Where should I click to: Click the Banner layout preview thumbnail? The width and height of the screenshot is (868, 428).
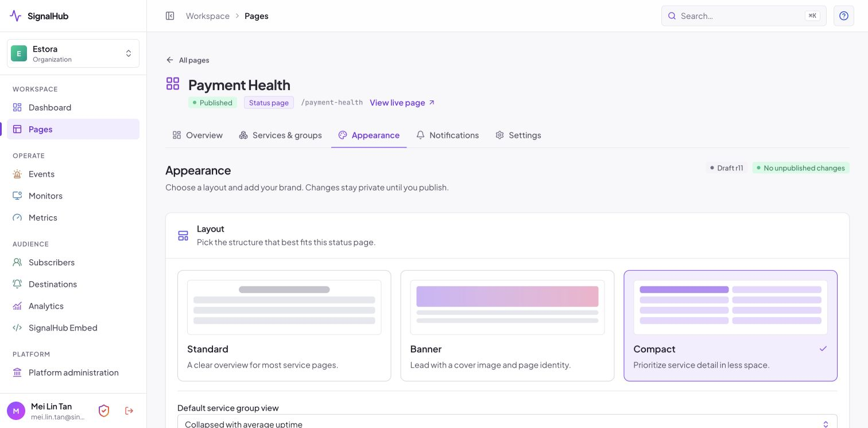point(507,308)
